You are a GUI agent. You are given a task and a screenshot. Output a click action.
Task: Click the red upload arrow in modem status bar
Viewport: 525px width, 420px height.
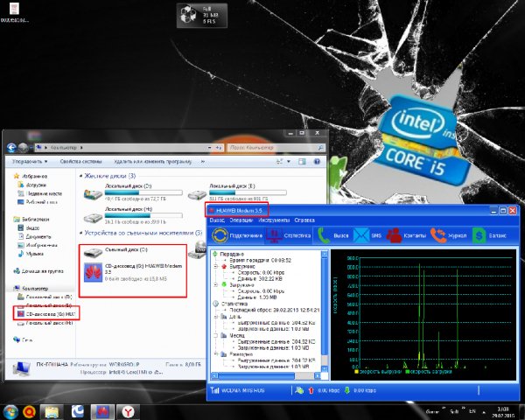click(x=311, y=390)
